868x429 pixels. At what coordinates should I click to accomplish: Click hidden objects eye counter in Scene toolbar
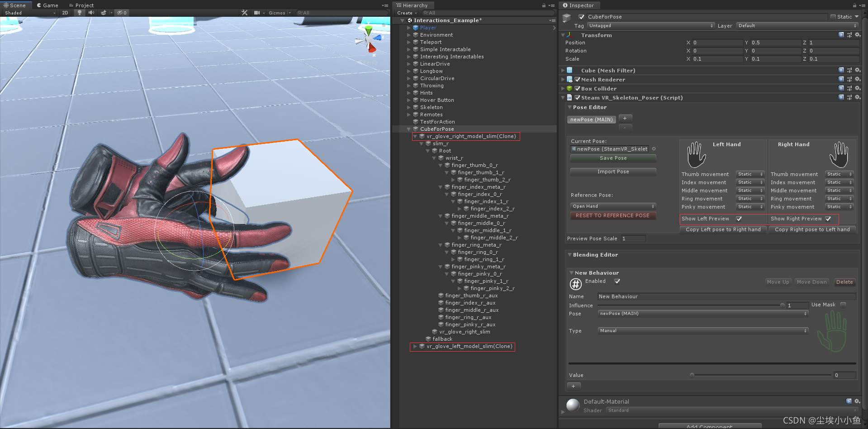click(x=122, y=13)
